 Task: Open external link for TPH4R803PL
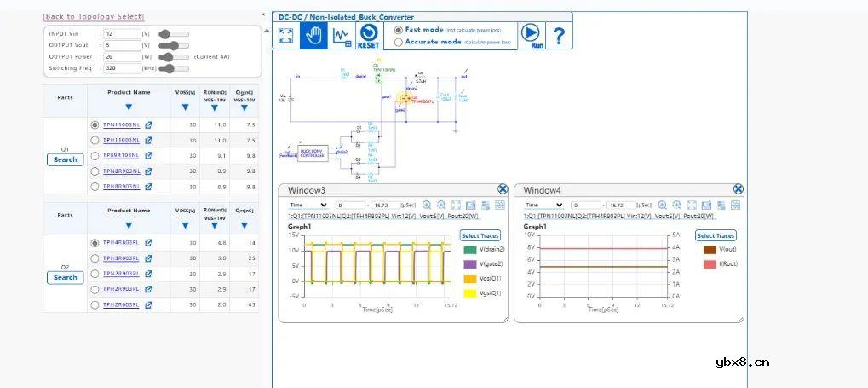tap(149, 243)
